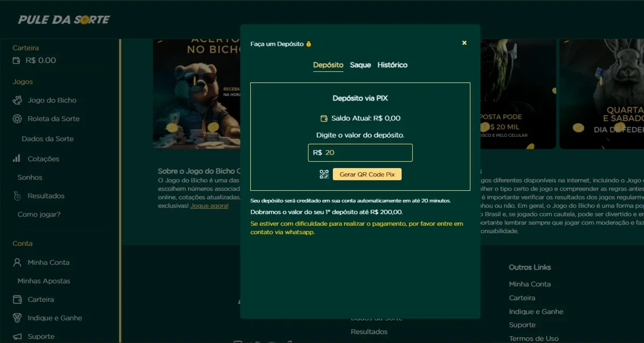Click the Pule da Sorte logo
Screen dimensions: 644x343
(x=64, y=20)
